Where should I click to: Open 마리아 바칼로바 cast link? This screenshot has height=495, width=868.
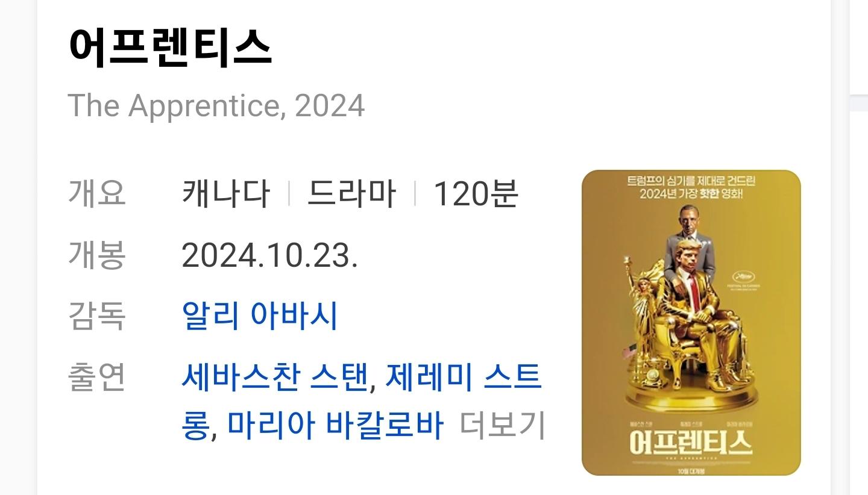[335, 425]
